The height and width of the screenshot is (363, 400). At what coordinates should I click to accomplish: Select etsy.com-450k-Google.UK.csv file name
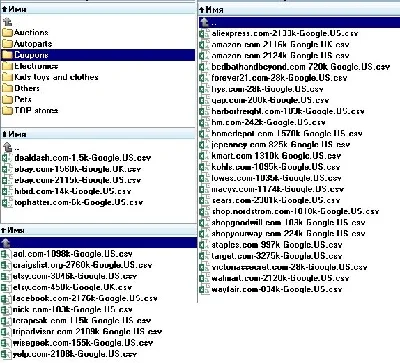click(x=72, y=287)
